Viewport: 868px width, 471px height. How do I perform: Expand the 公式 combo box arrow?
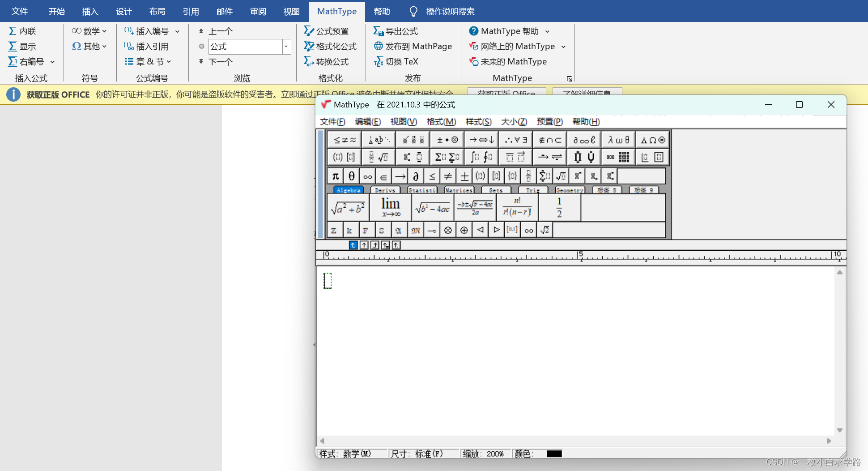point(286,47)
